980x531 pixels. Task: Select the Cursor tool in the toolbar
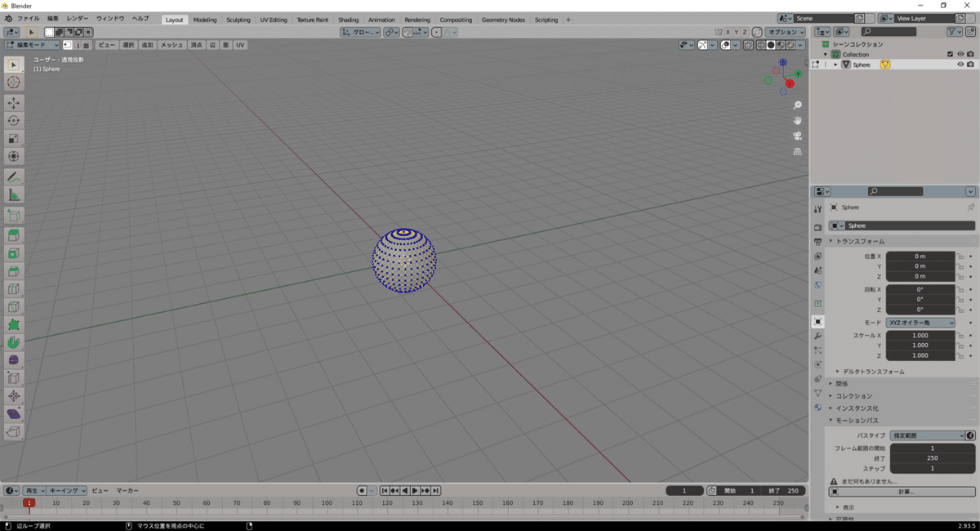coord(14,83)
